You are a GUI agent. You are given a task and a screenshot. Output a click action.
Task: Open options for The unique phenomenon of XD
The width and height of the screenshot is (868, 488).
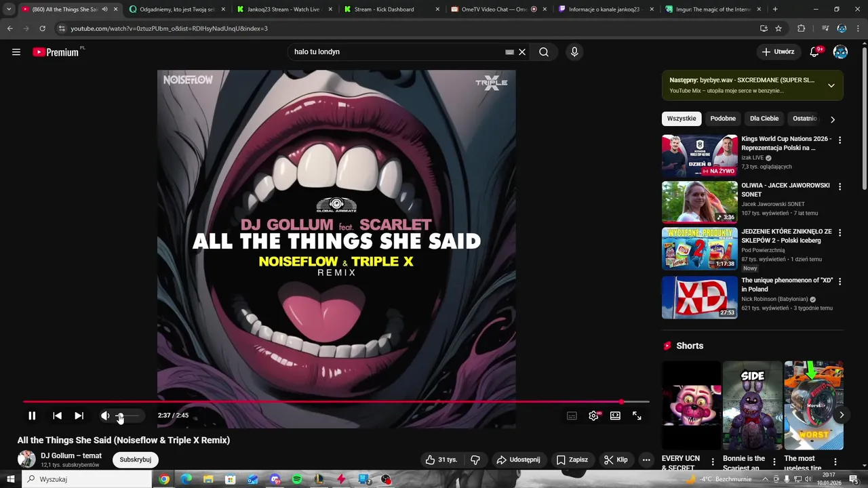point(840,281)
